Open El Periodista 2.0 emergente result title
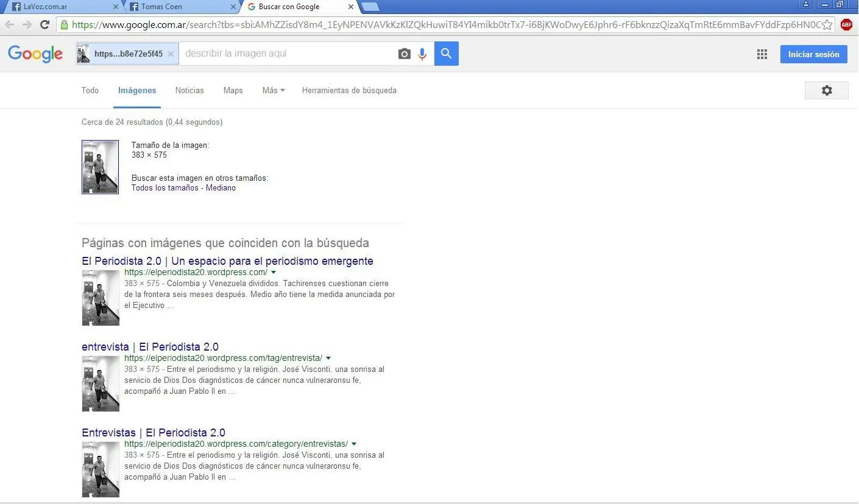 227,261
